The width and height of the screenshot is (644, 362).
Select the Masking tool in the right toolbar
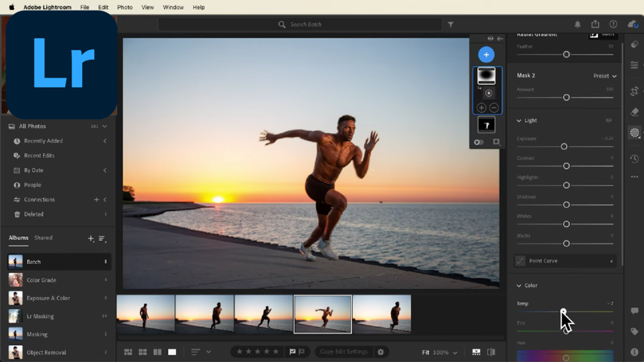pos(634,133)
